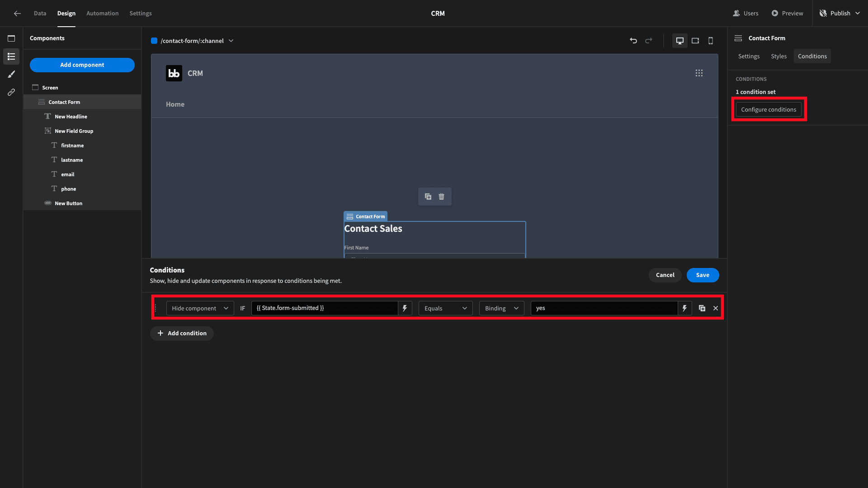This screenshot has width=868, height=488.
Task: Open the Hide component action dropdown
Action: click(x=200, y=308)
